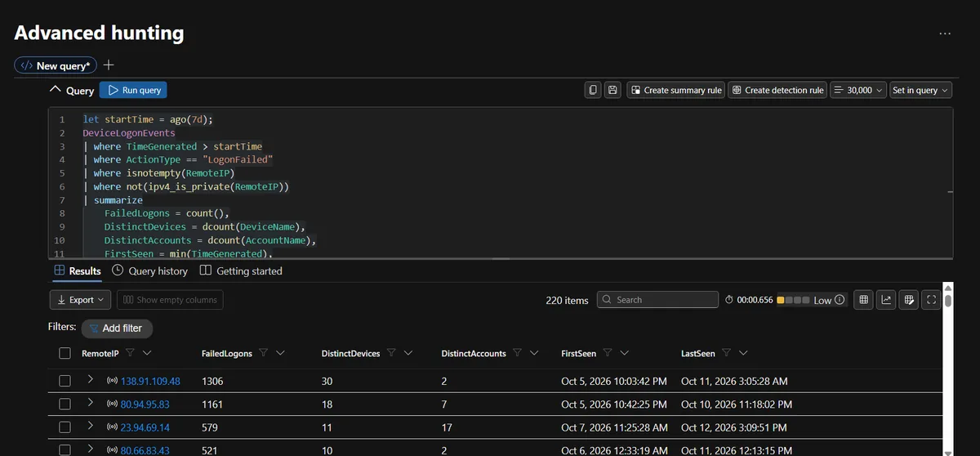Open the Export dropdown
The image size is (980, 456).
click(81, 300)
